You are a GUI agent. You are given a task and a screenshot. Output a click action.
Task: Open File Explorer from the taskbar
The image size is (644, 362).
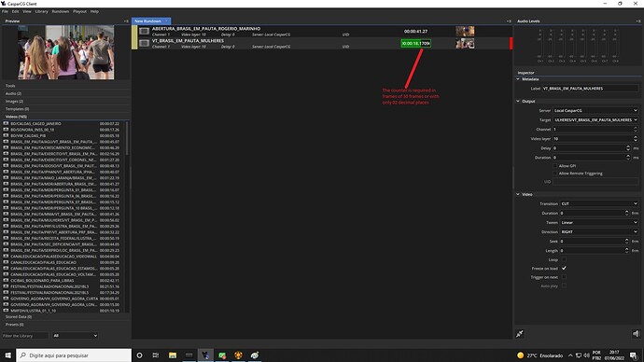coord(173,355)
